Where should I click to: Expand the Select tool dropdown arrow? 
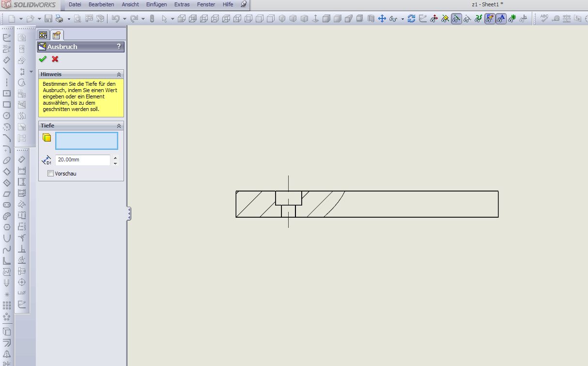(172, 19)
